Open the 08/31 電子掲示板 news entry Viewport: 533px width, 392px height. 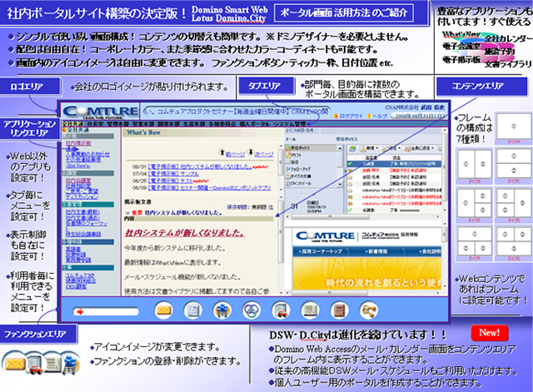[x=200, y=166]
